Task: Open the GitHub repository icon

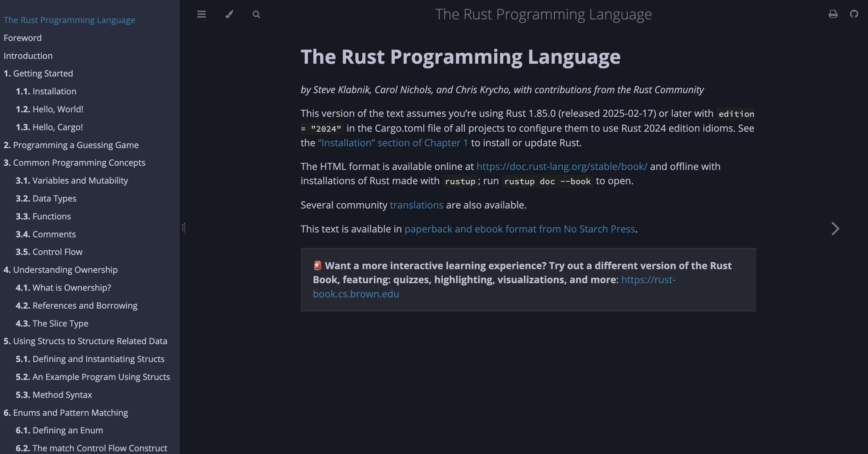Action: pos(854,14)
